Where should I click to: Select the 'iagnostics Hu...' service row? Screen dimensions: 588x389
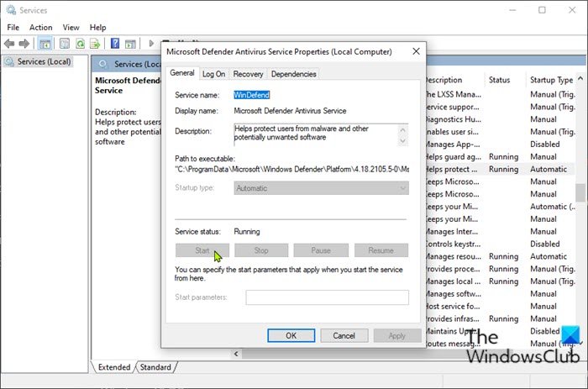[x=500, y=119]
